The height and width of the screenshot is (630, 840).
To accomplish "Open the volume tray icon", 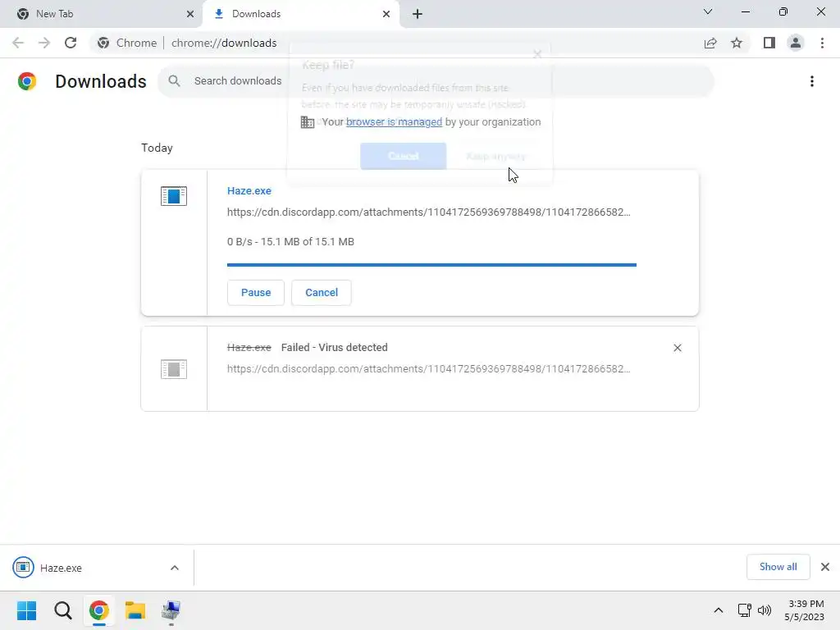I will pos(765,610).
